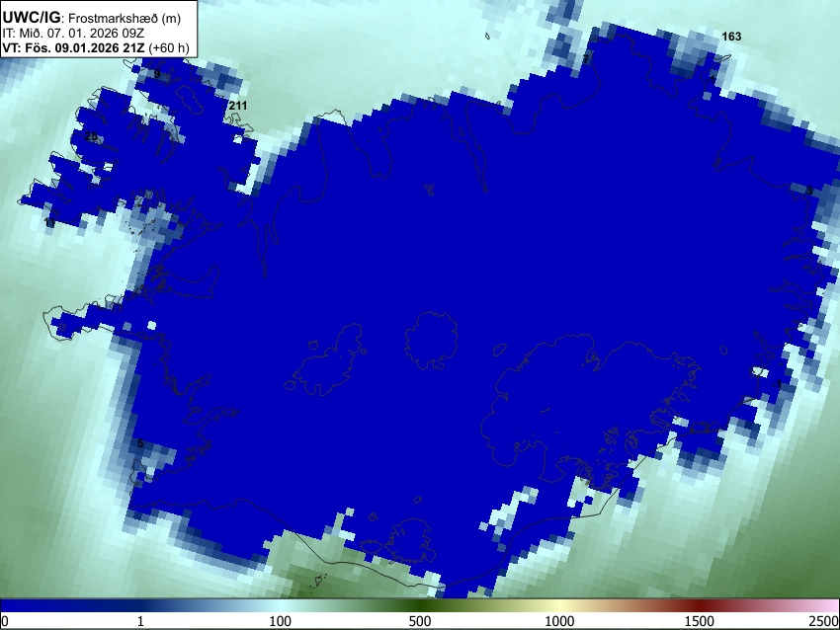Click the colorbar label '500'
The width and height of the screenshot is (840, 630).
coord(419,621)
